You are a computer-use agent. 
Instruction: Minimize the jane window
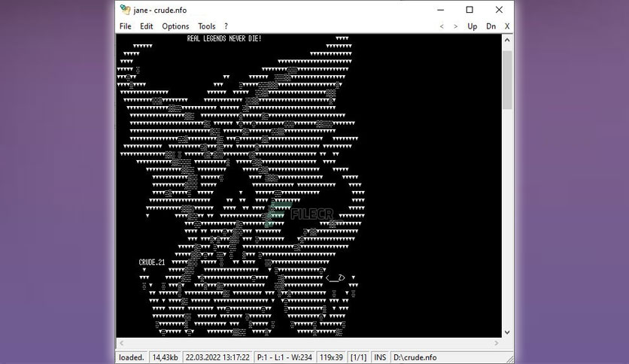440,10
